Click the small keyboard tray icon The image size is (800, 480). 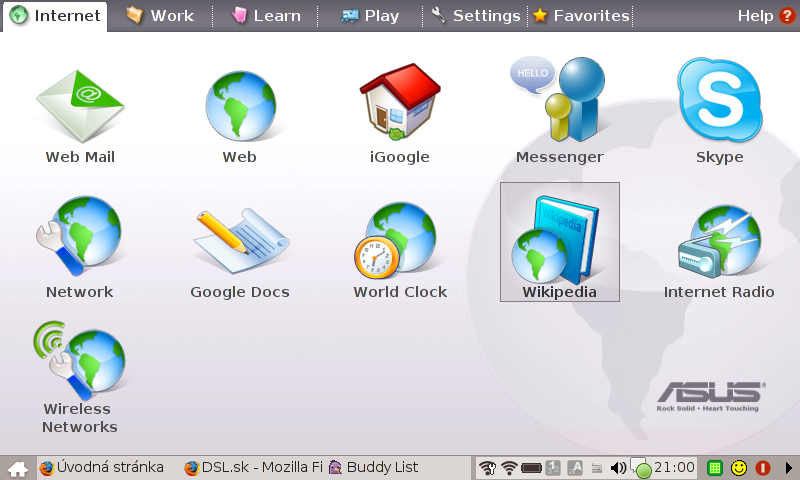point(596,468)
